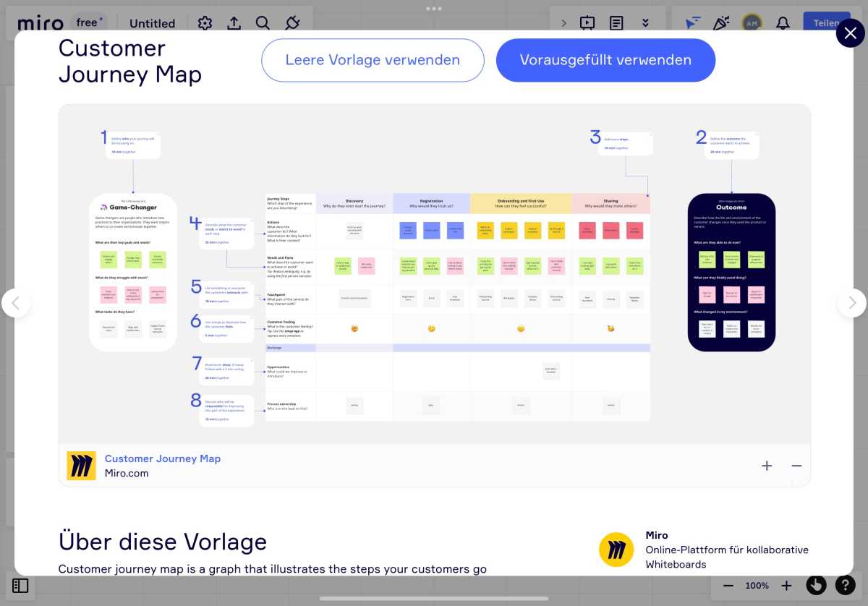Click the free plan badge
Image resolution: width=868 pixels, height=606 pixels.
89,22
